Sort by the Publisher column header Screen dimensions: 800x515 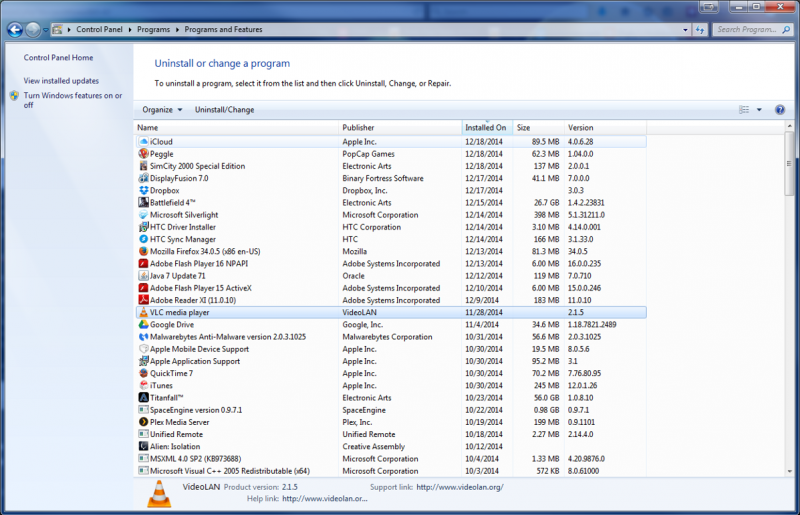point(401,128)
